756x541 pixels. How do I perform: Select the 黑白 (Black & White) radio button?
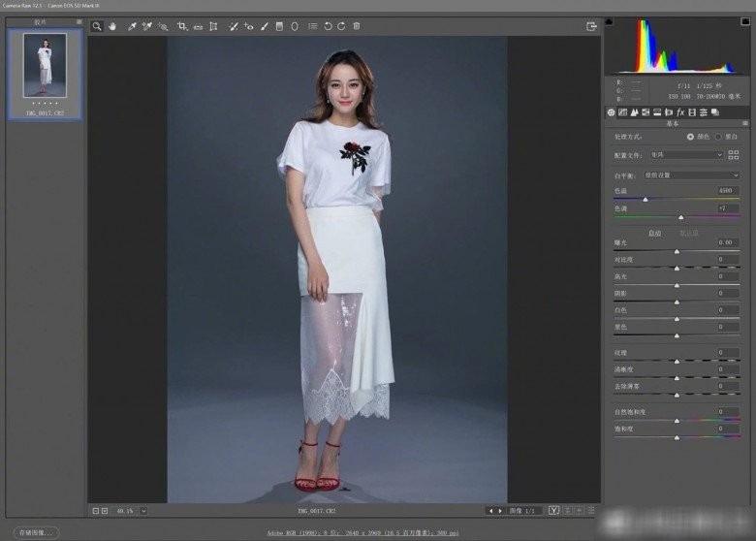[717, 137]
